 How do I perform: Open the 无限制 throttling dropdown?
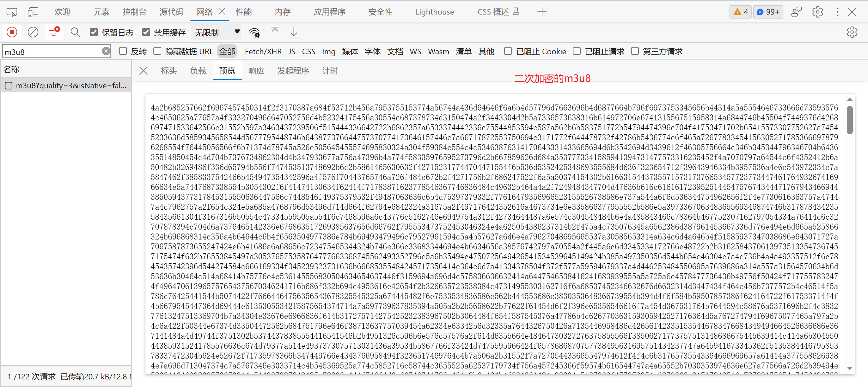coord(216,32)
